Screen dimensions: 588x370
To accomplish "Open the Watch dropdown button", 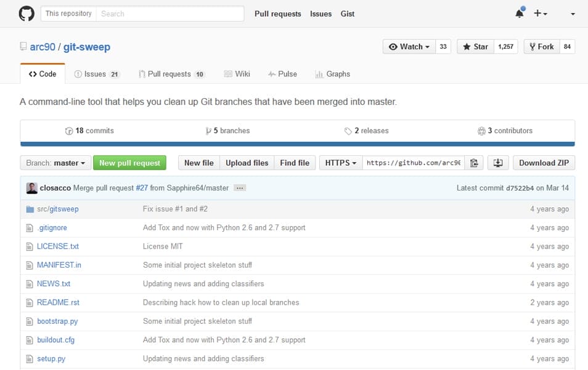I will (409, 46).
